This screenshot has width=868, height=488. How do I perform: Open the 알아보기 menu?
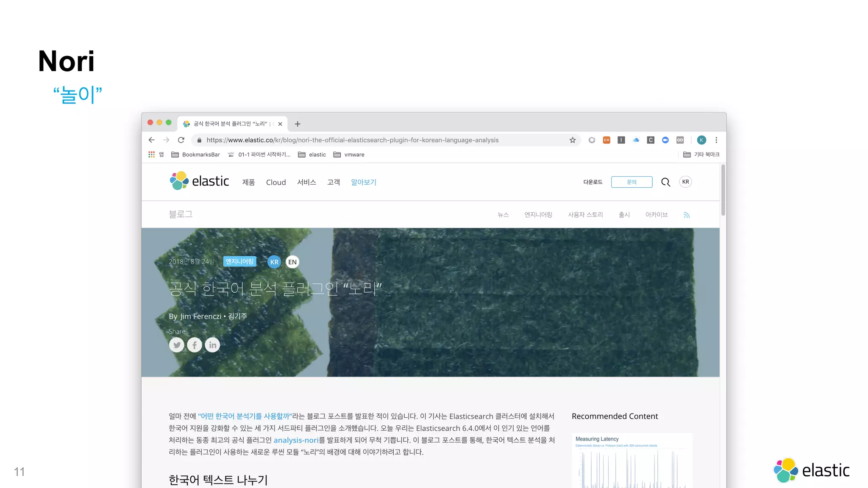click(x=364, y=182)
